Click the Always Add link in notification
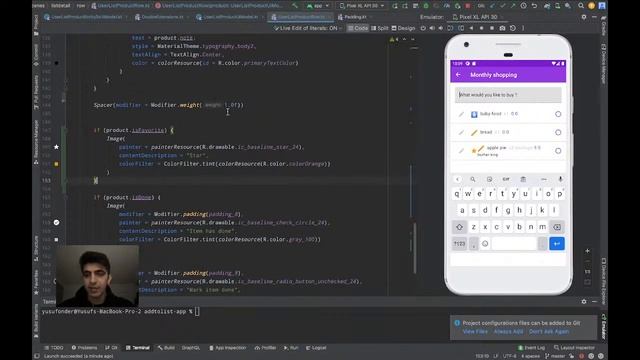Viewport: 640px width, 360px height. pyautogui.click(x=508, y=331)
